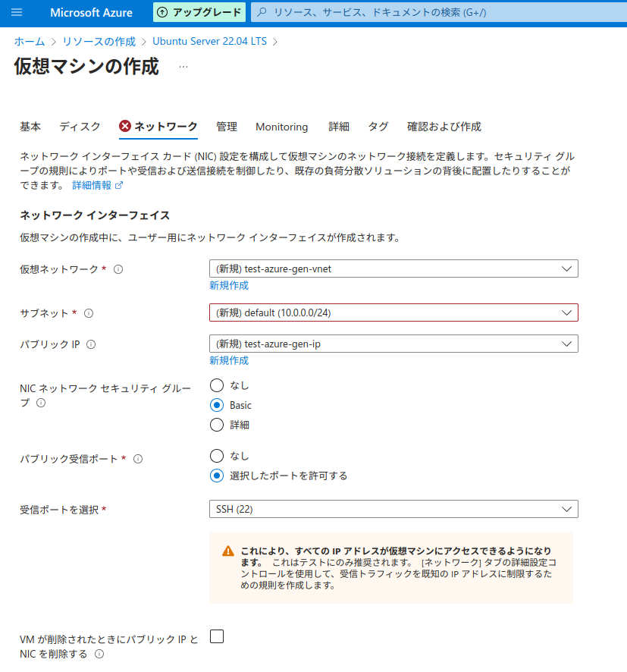627x672 pixels.
Task: Click 新規作成 under virtual network
Action: click(x=229, y=285)
